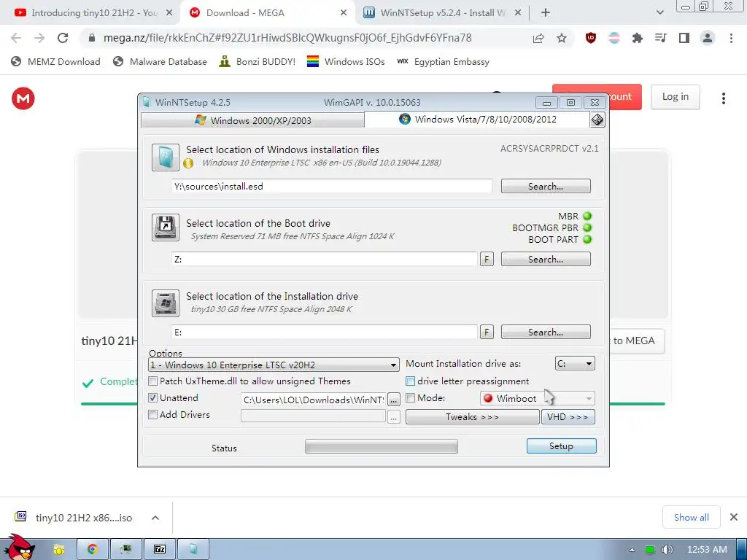Click the F button next to boot drive Z:
The width and height of the screenshot is (747, 560).
tap(487, 259)
